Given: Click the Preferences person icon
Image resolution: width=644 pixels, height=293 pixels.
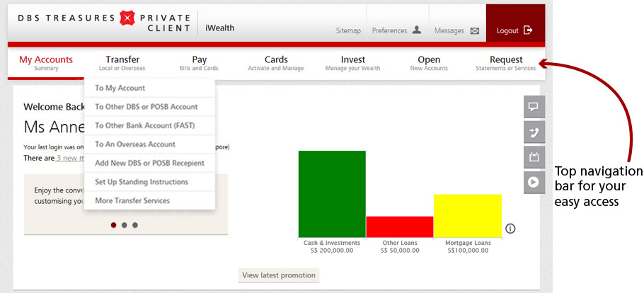Looking at the screenshot, I should [x=416, y=30].
